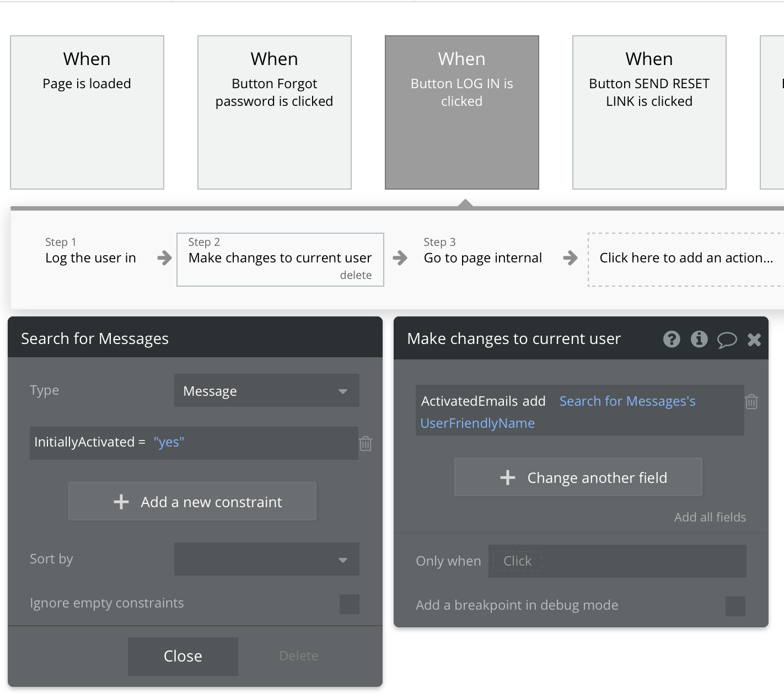Click Add a new constraint button
This screenshot has width=784, height=699.
point(192,501)
